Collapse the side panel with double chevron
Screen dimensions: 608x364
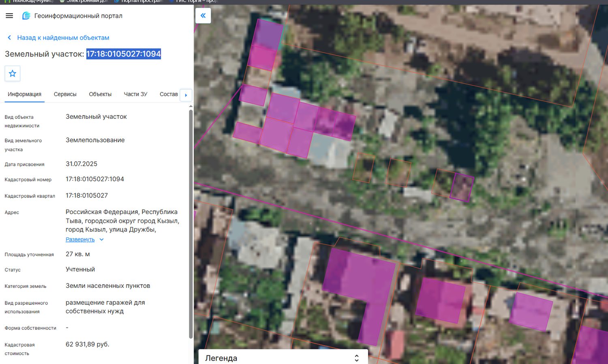pos(203,15)
